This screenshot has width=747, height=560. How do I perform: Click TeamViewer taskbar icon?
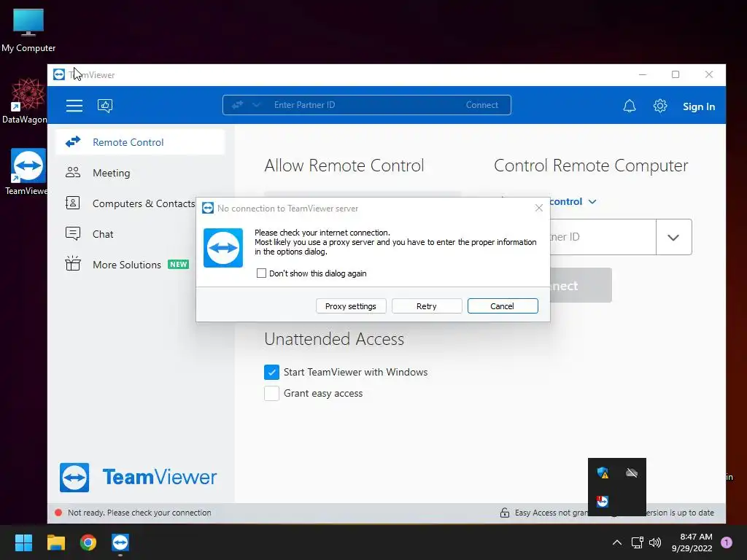(120, 542)
